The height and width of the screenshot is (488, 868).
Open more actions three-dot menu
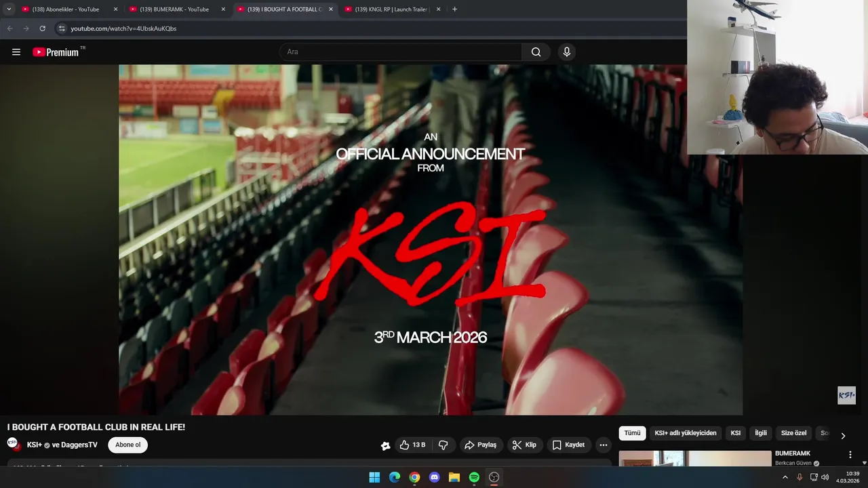(x=604, y=445)
